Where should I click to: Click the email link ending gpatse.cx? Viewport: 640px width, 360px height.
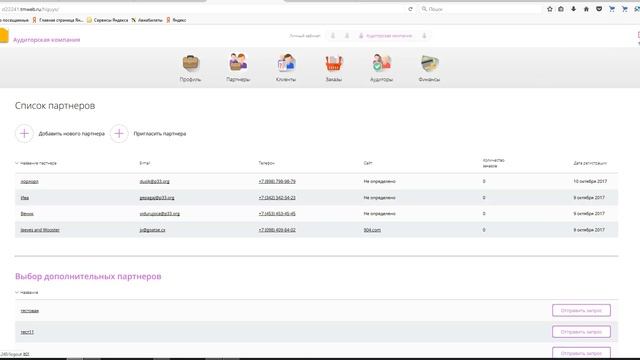[x=152, y=230]
